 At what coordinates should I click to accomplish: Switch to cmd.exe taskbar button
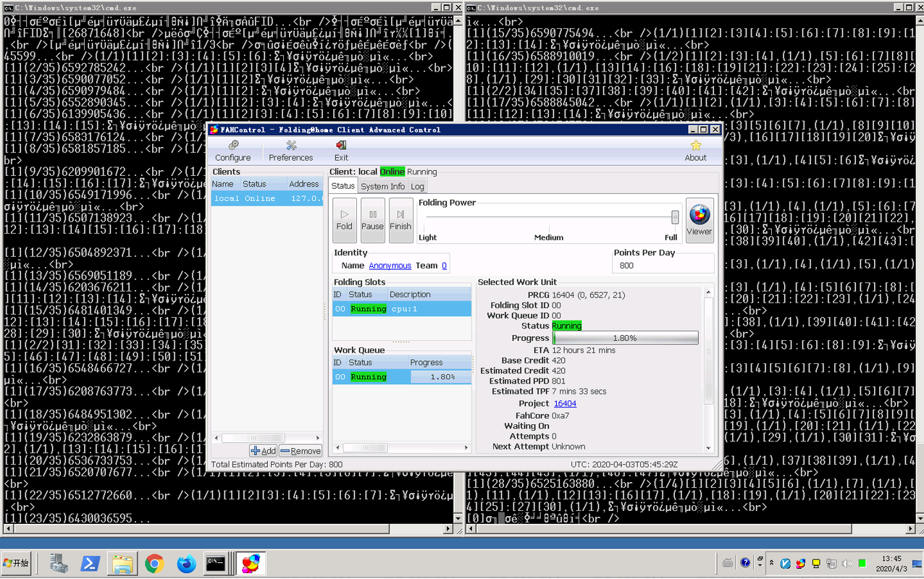pos(215,563)
